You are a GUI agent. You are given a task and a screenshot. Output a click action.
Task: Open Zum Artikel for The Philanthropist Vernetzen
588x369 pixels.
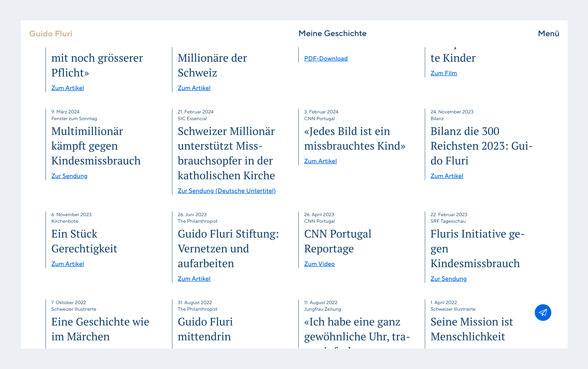[x=194, y=278]
